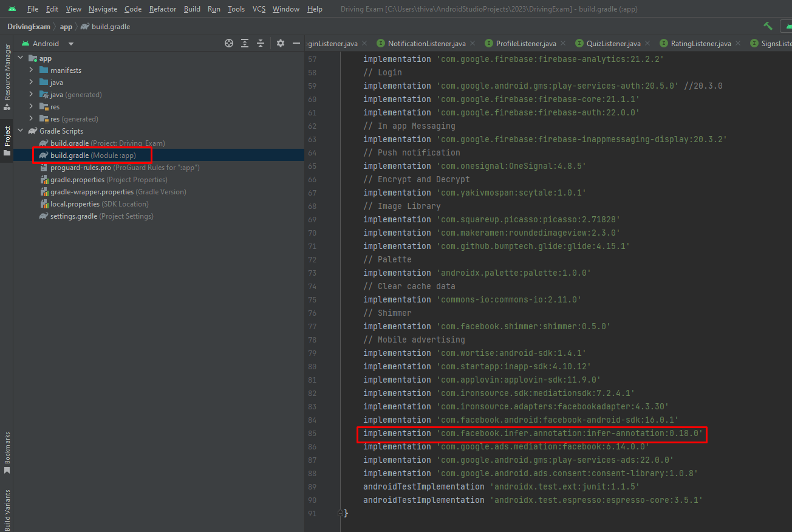Click the app breadcrumb

tap(66, 27)
